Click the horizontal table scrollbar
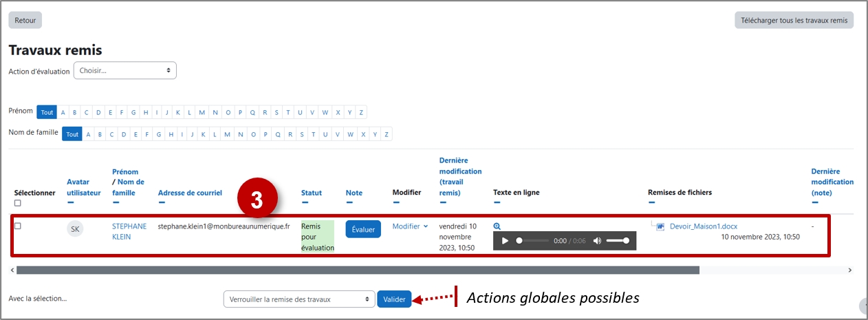868x320 pixels. pos(358,270)
